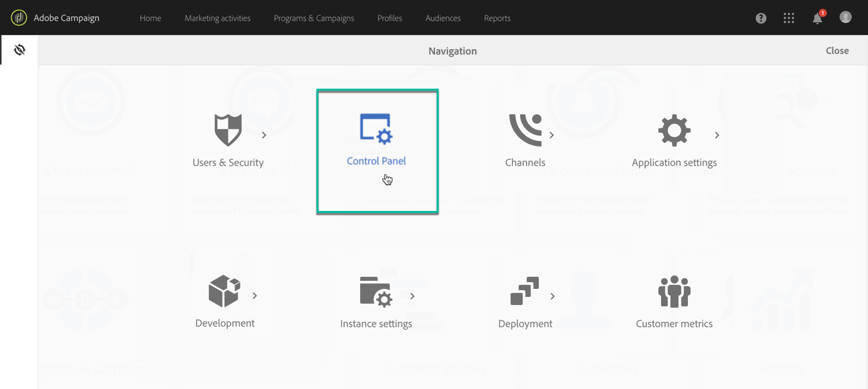Click the Adobe Campaign title text
Screen dimensions: 868x389
click(x=67, y=18)
